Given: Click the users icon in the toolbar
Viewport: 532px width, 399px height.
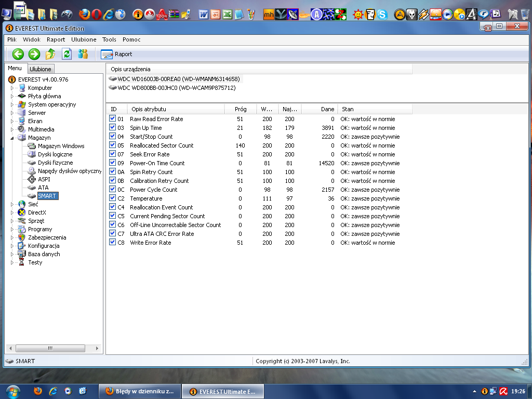Looking at the screenshot, I should coord(83,54).
